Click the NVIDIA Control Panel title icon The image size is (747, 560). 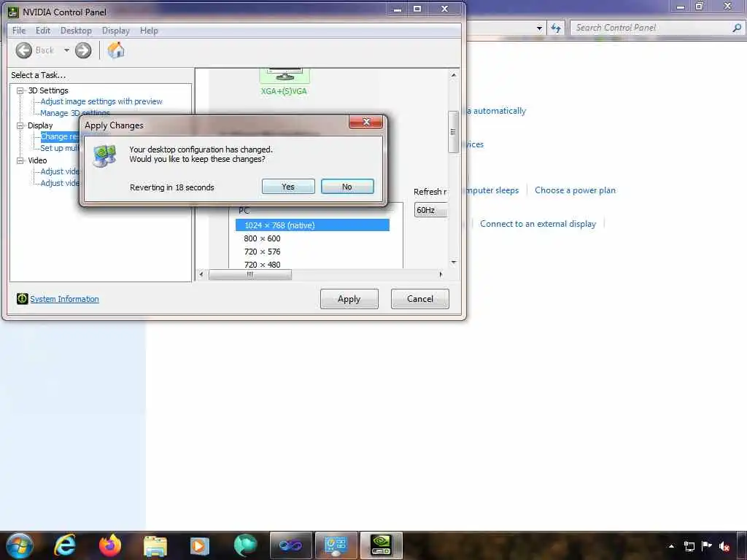click(13, 12)
